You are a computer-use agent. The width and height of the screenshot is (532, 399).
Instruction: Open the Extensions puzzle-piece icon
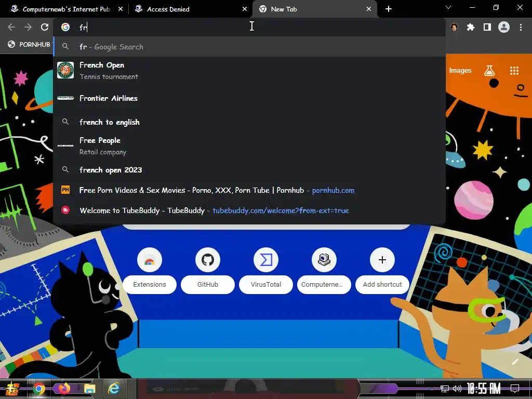[471, 27]
